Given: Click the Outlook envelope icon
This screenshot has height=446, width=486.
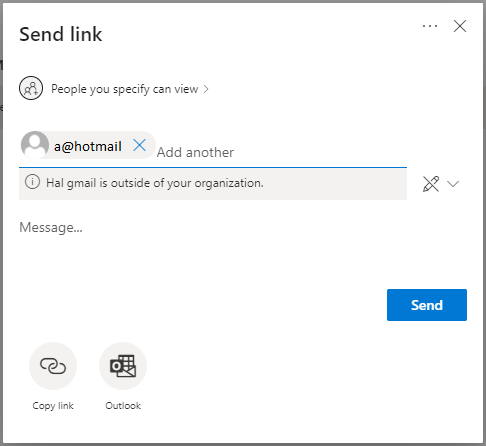Looking at the screenshot, I should click(123, 366).
